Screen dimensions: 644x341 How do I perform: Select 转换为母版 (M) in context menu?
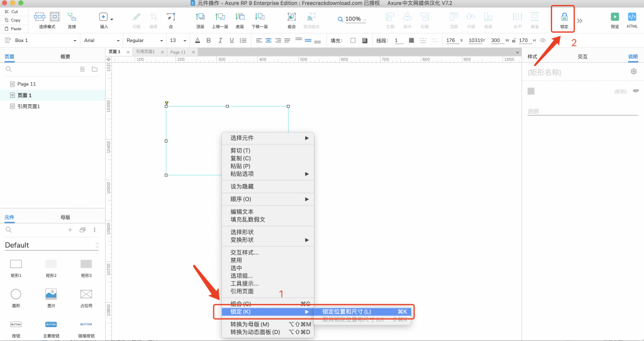click(250, 324)
